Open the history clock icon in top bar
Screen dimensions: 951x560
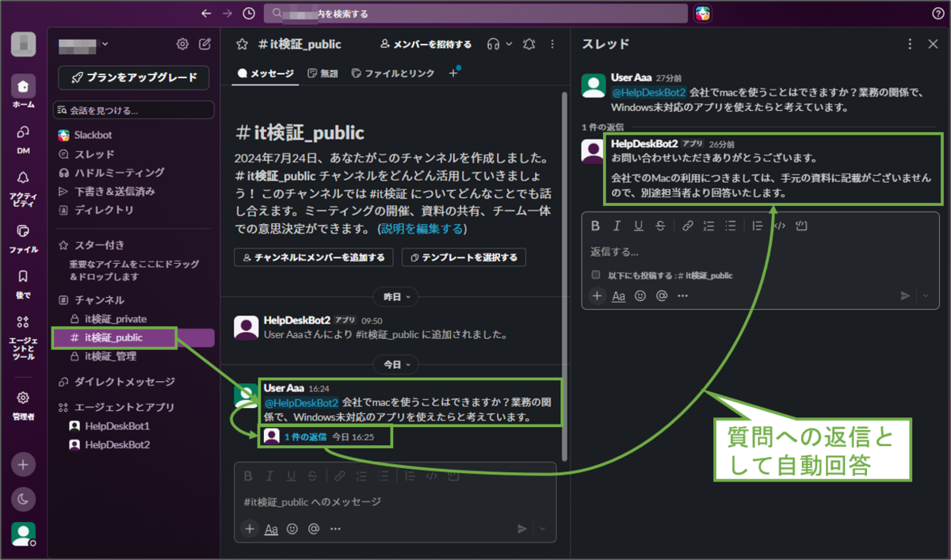[249, 13]
